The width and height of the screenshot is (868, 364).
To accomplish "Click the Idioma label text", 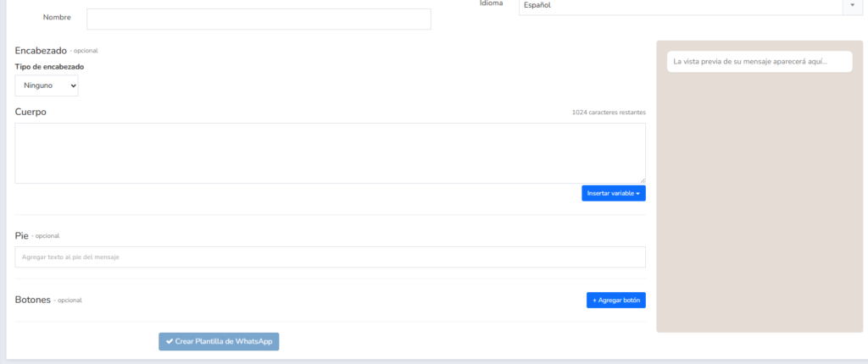I will coord(492,4).
